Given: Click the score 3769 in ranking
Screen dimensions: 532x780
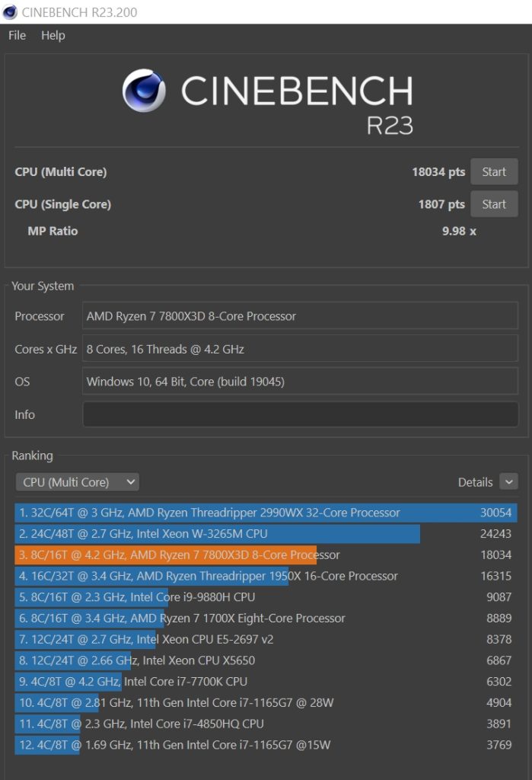Looking at the screenshot, I should pos(499,745).
